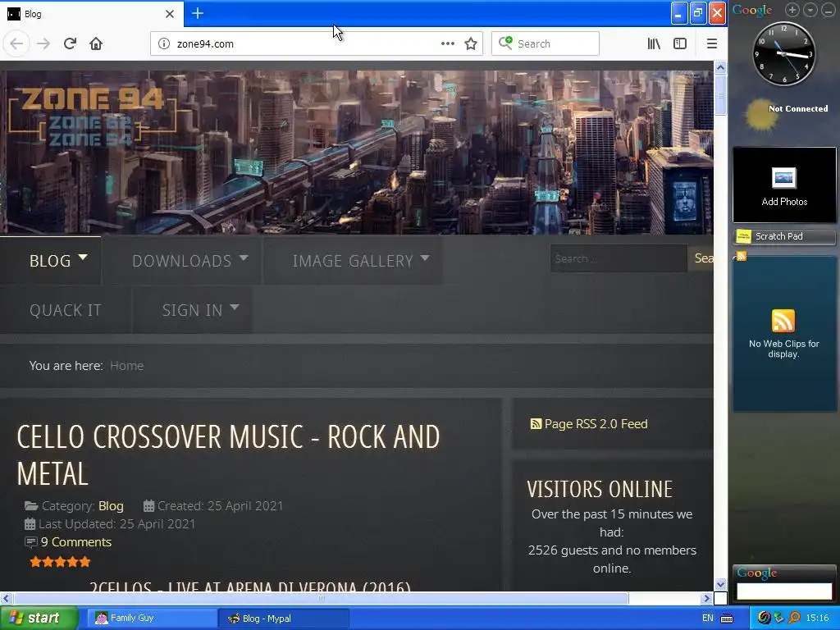Viewport: 840px width, 630px height.
Task: Open the Windows start menu
Action: tap(39, 619)
